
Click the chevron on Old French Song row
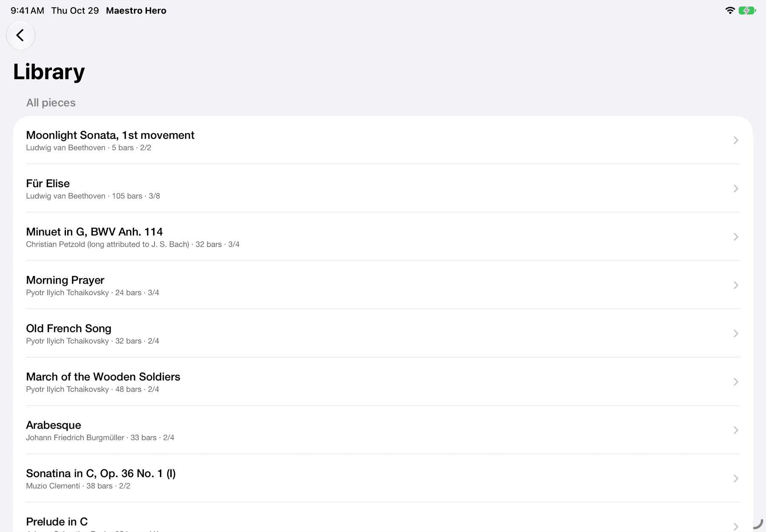[x=736, y=333]
